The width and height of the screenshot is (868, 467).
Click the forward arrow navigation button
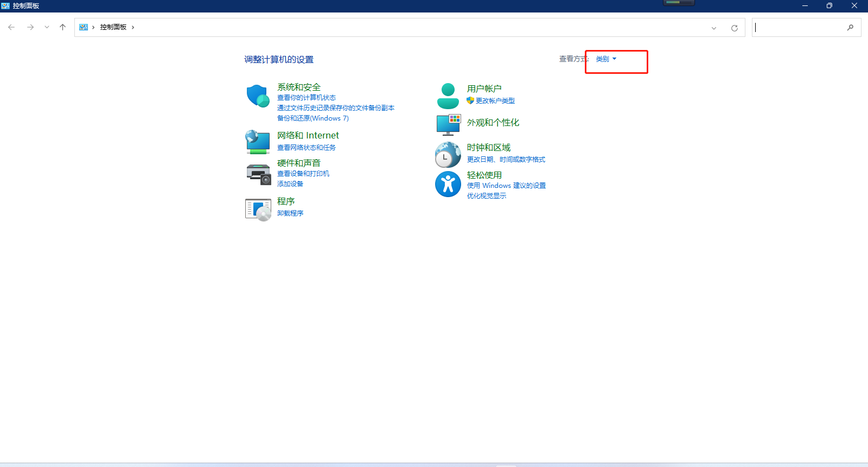[30, 27]
